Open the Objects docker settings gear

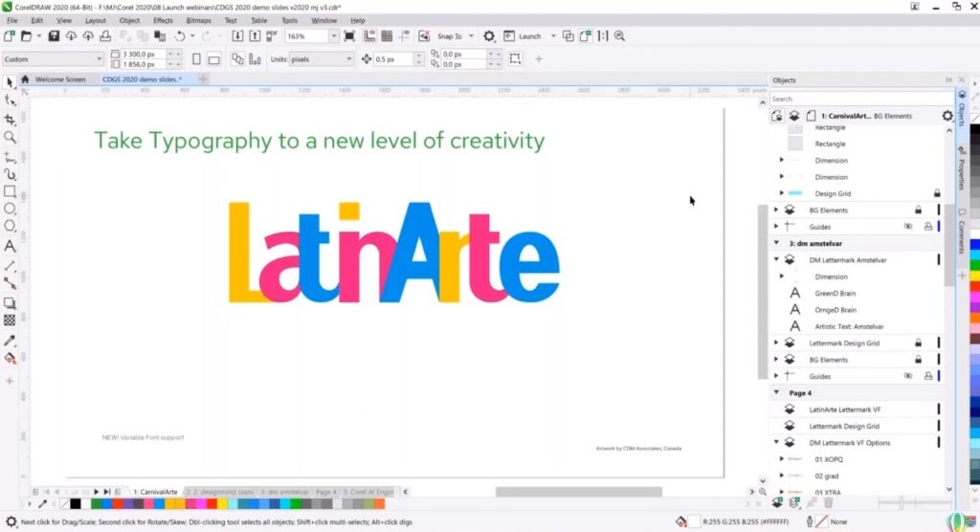(947, 116)
